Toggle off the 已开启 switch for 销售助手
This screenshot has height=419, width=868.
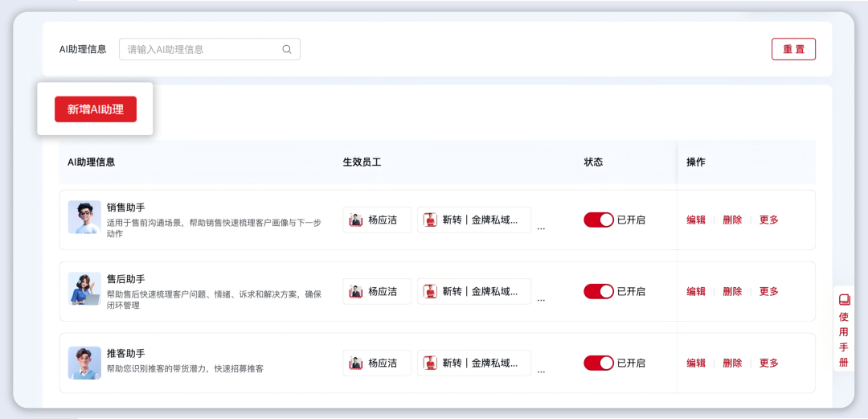[599, 220]
